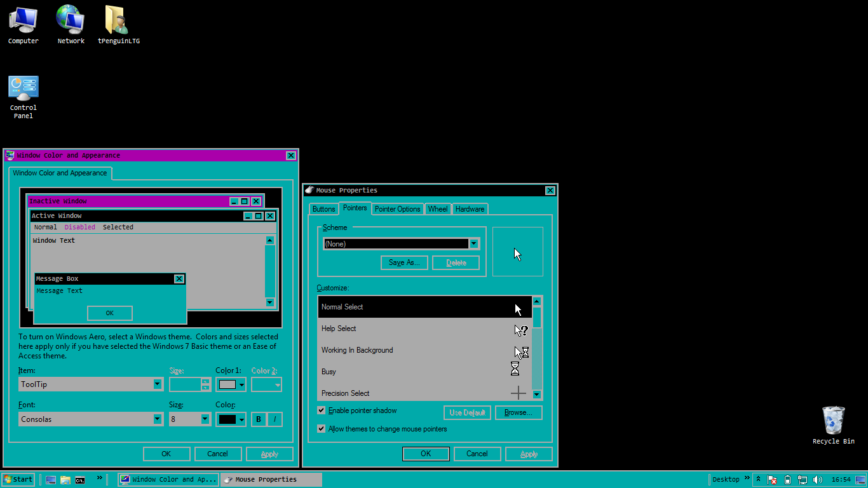
Task: Launch Command Prompt from quick launch
Action: coord(80,480)
